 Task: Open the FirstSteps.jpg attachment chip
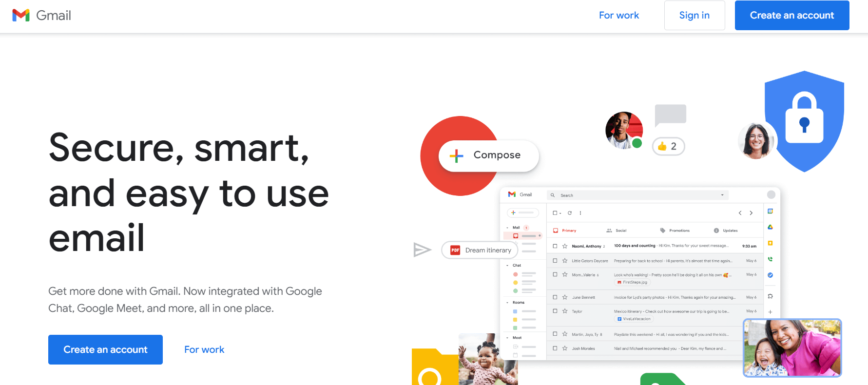tap(632, 282)
